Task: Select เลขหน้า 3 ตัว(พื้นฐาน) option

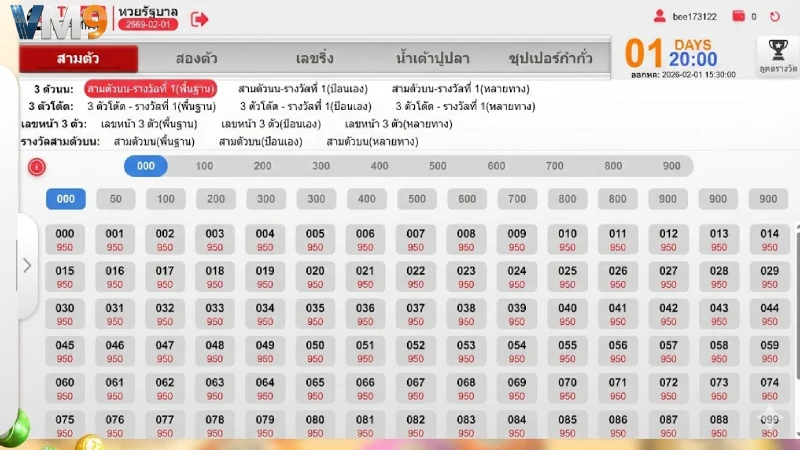Action: point(149,124)
